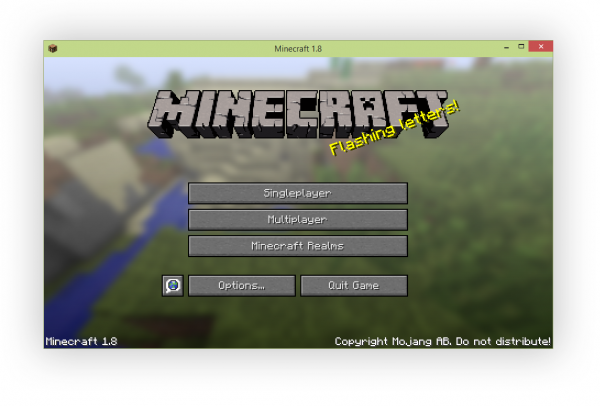Click the 'Flashing letters!' splash text

click(x=394, y=127)
